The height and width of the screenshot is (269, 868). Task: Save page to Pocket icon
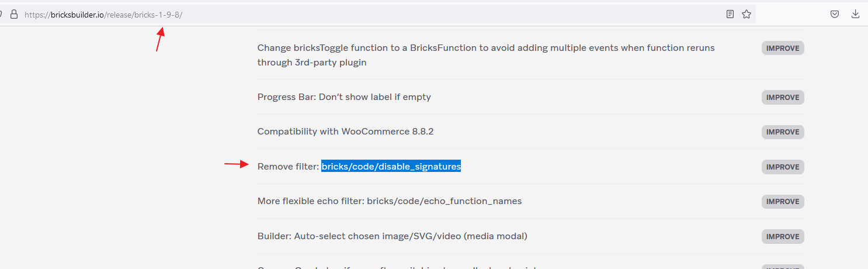pos(835,15)
